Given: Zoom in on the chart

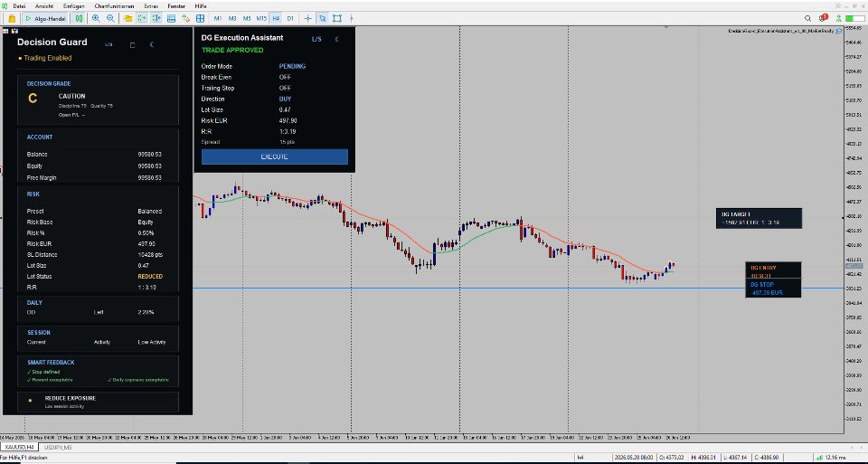Looking at the screenshot, I should coord(96,18).
